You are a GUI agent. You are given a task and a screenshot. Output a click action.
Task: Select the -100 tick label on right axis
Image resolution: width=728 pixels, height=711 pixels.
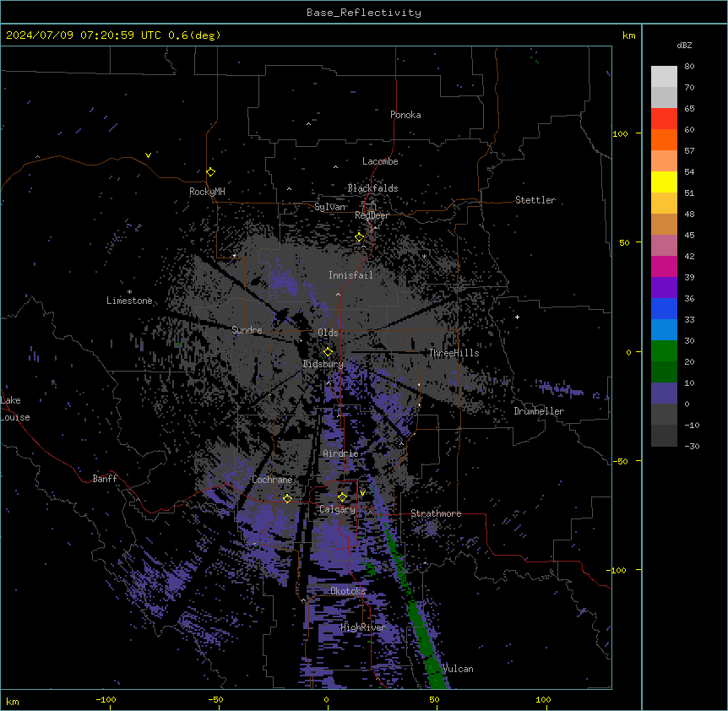coord(617,570)
